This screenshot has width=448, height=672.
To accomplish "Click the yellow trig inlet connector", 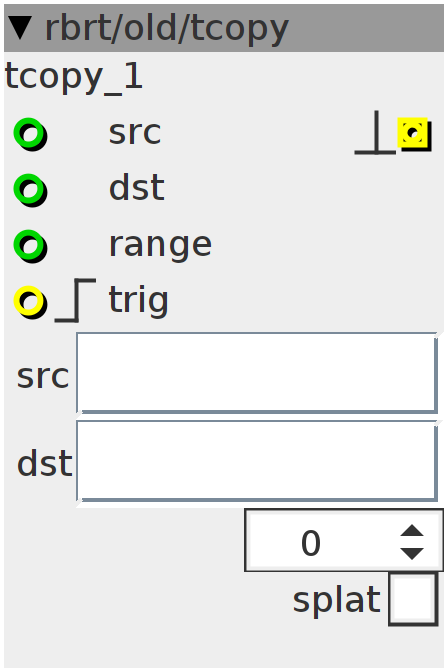I will [30, 302].
